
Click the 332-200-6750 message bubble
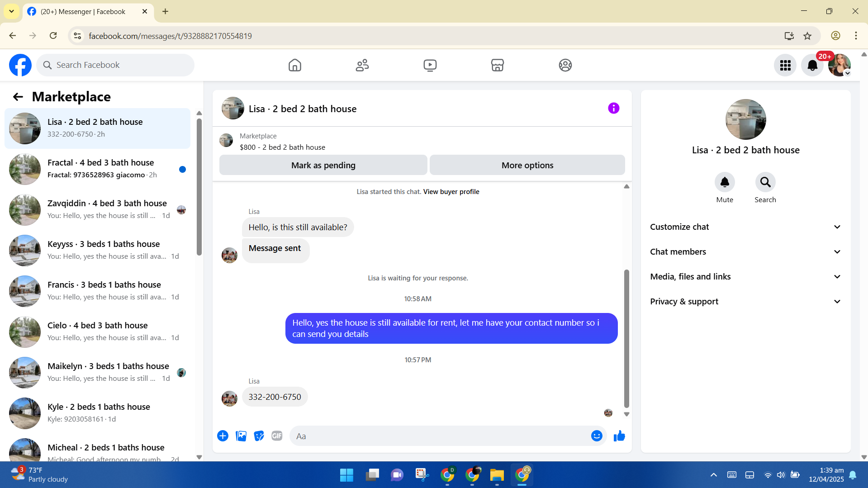click(275, 397)
